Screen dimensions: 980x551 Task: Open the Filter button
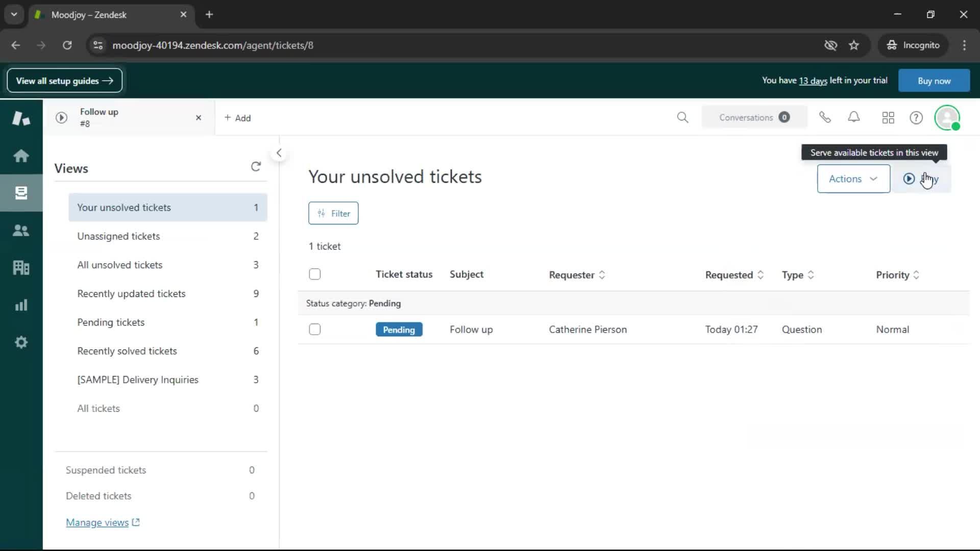tap(333, 213)
